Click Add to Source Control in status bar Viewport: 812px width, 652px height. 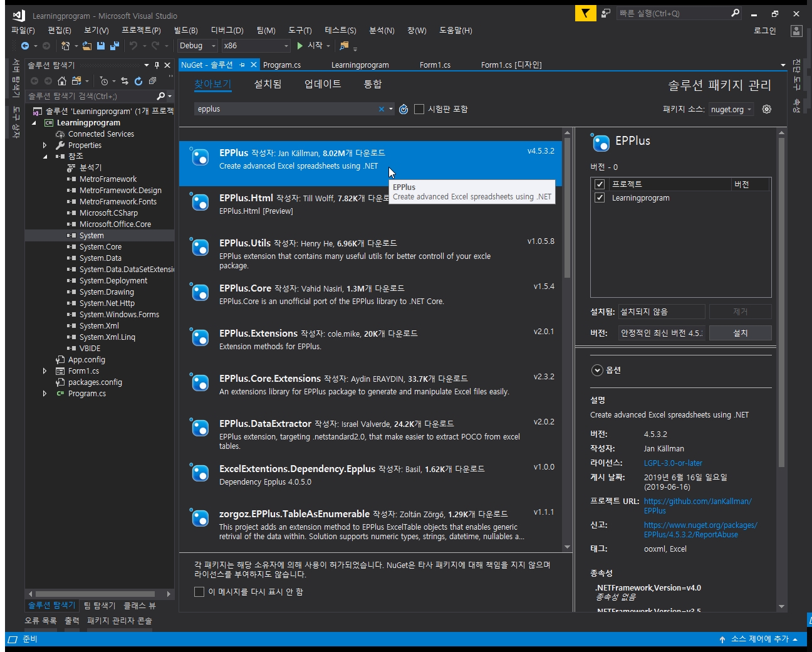click(x=759, y=639)
